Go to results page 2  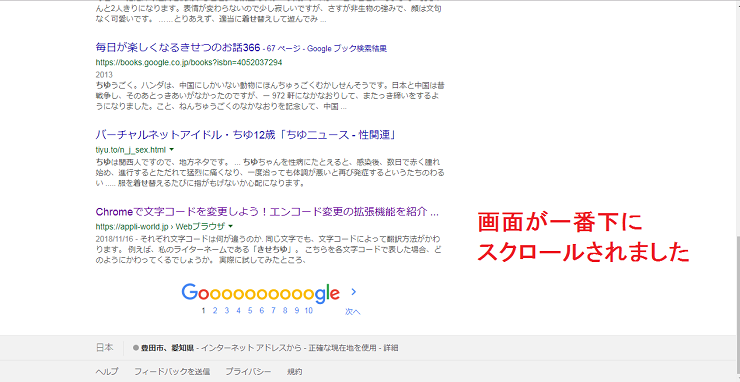tap(215, 310)
